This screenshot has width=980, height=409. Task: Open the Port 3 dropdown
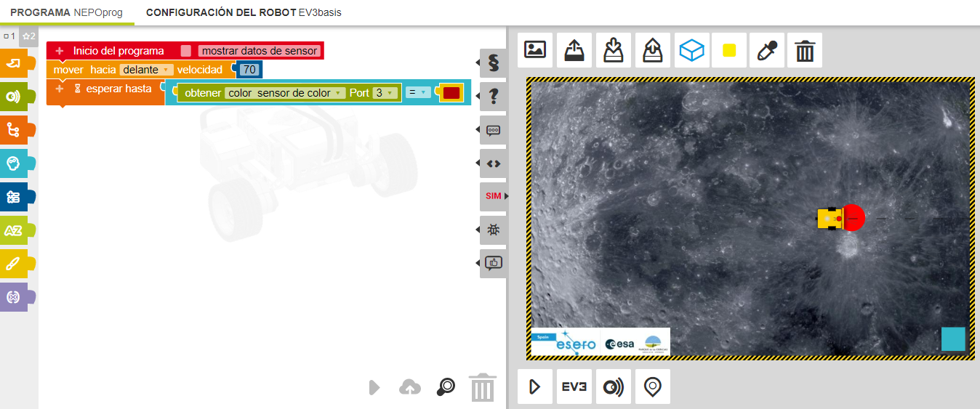click(x=385, y=93)
